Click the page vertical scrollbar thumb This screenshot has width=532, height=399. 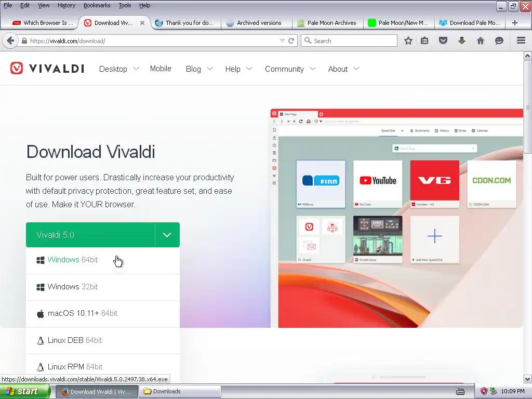(x=528, y=107)
